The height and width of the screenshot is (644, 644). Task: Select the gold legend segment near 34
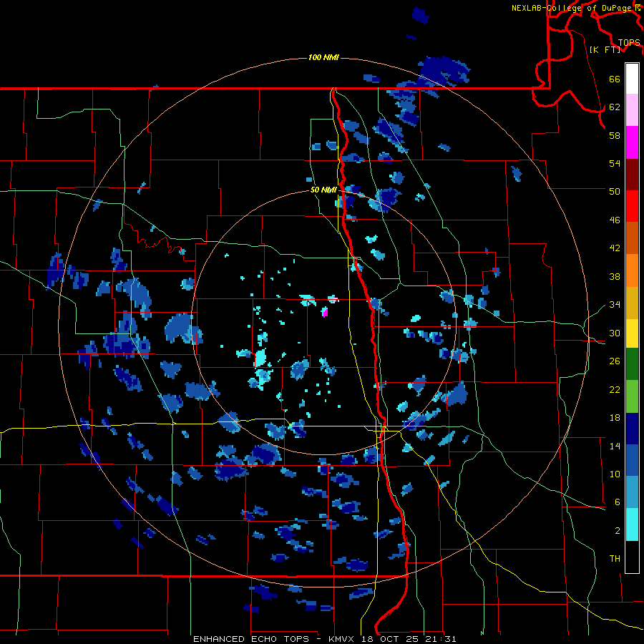click(632, 303)
